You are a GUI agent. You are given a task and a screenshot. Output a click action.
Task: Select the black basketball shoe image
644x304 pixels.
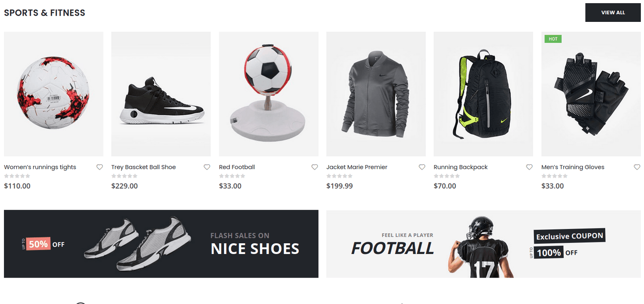(x=161, y=94)
